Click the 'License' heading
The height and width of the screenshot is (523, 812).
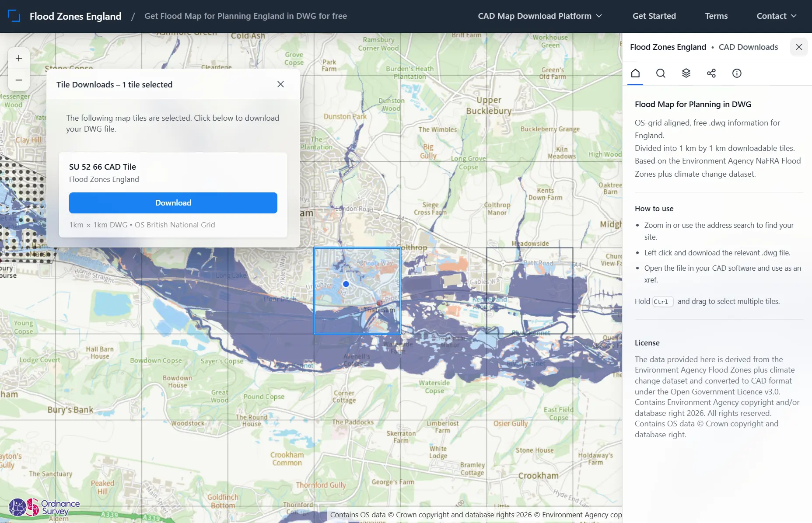(647, 343)
